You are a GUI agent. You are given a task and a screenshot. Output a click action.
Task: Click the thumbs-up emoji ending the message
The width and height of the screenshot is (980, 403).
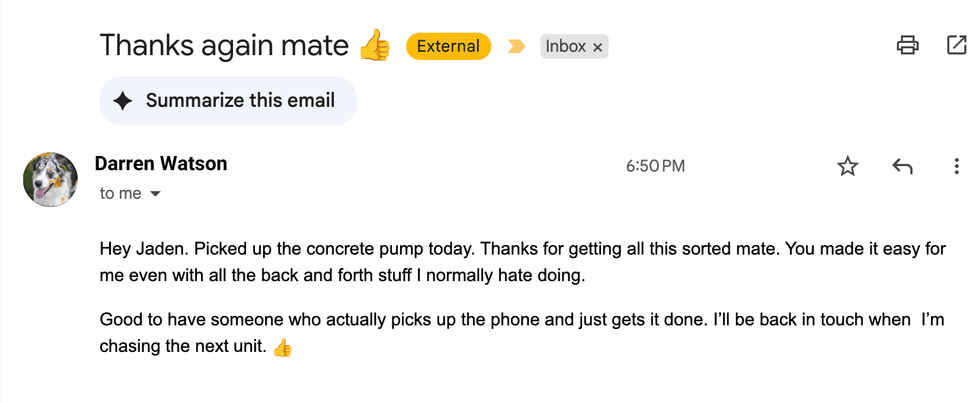tap(282, 348)
